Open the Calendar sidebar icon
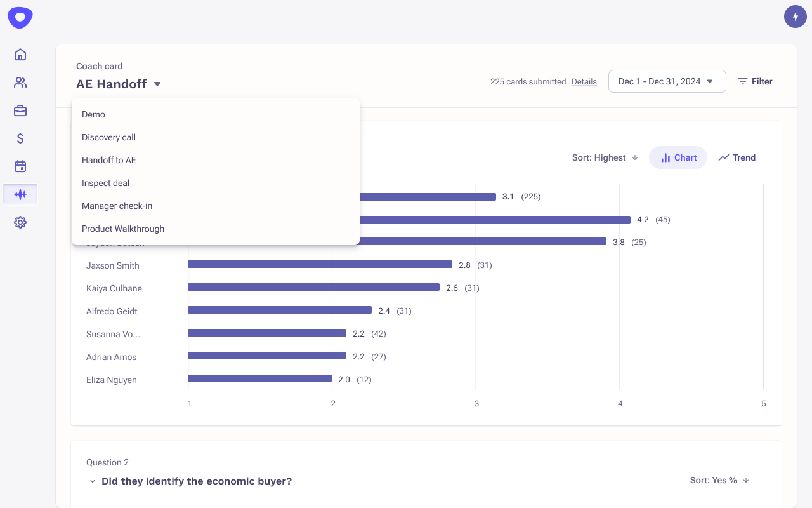The height and width of the screenshot is (508, 812). pyautogui.click(x=20, y=166)
